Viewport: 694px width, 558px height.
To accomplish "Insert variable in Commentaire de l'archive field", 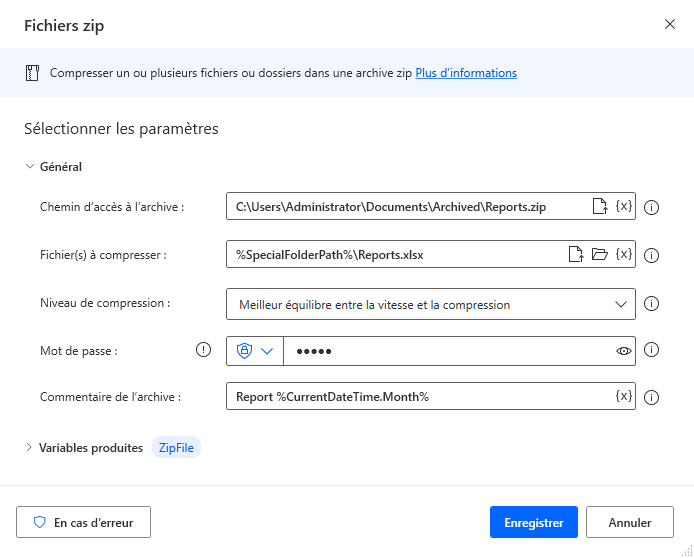I will [624, 396].
